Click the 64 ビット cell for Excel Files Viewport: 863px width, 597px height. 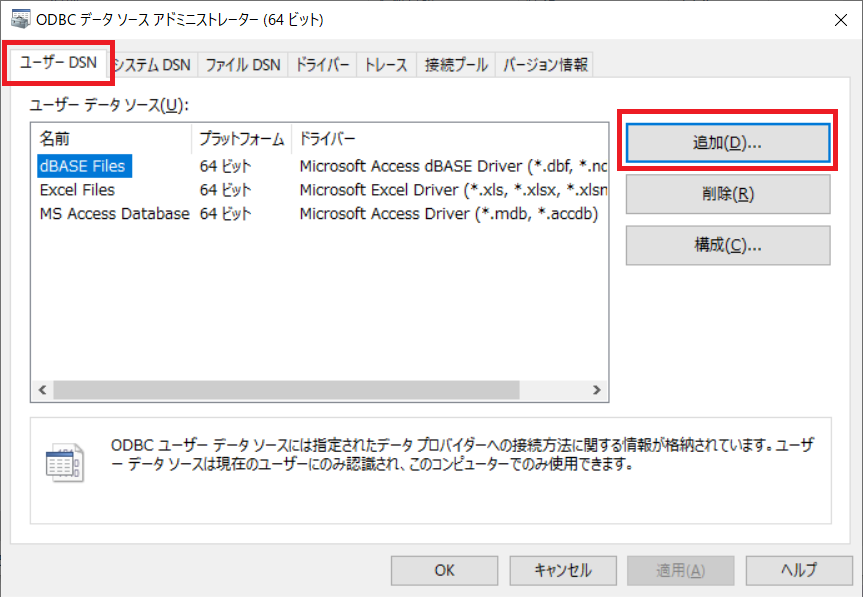pyautogui.click(x=226, y=190)
